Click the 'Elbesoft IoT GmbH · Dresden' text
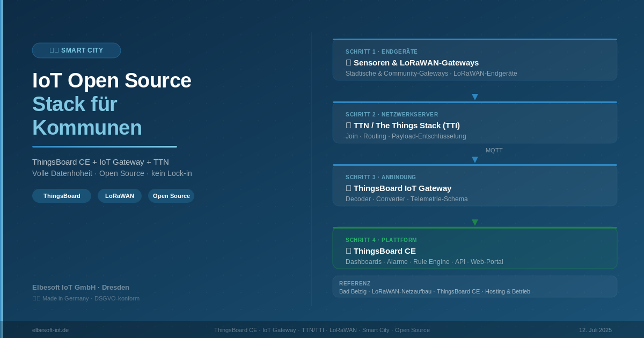 point(80,287)
